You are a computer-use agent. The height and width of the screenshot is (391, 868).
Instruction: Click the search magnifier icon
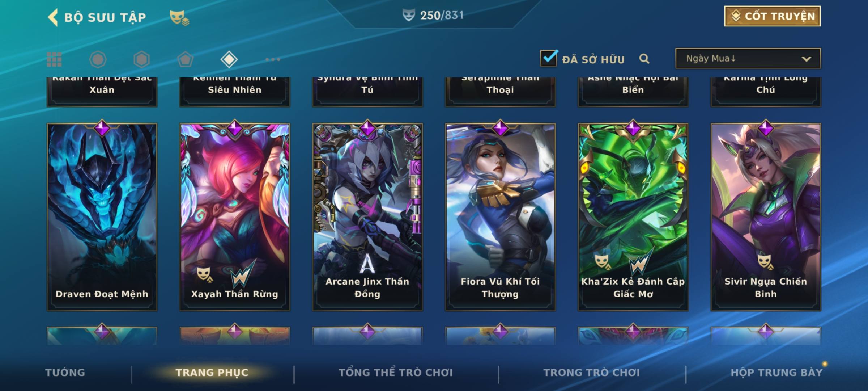(x=644, y=59)
